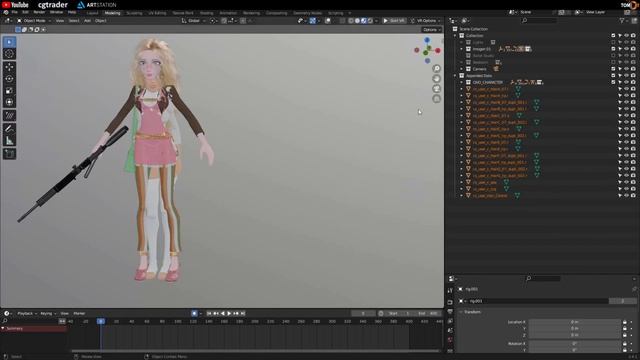Toggle camera view from the viewport gizmo

tap(436, 89)
